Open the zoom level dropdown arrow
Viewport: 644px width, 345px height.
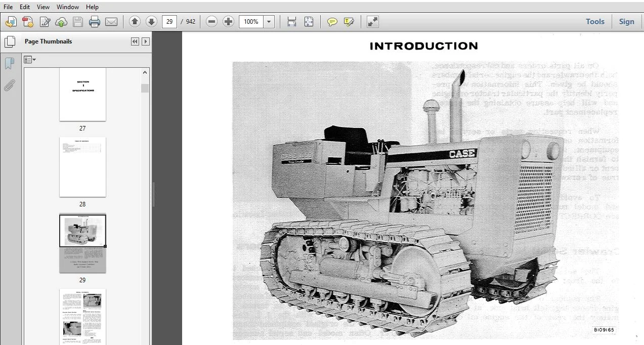click(269, 22)
